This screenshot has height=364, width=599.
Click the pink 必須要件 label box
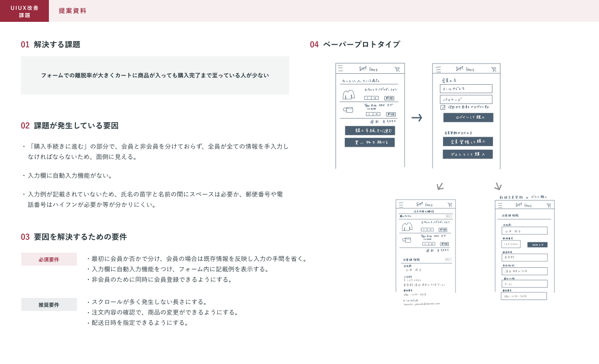coord(49,259)
